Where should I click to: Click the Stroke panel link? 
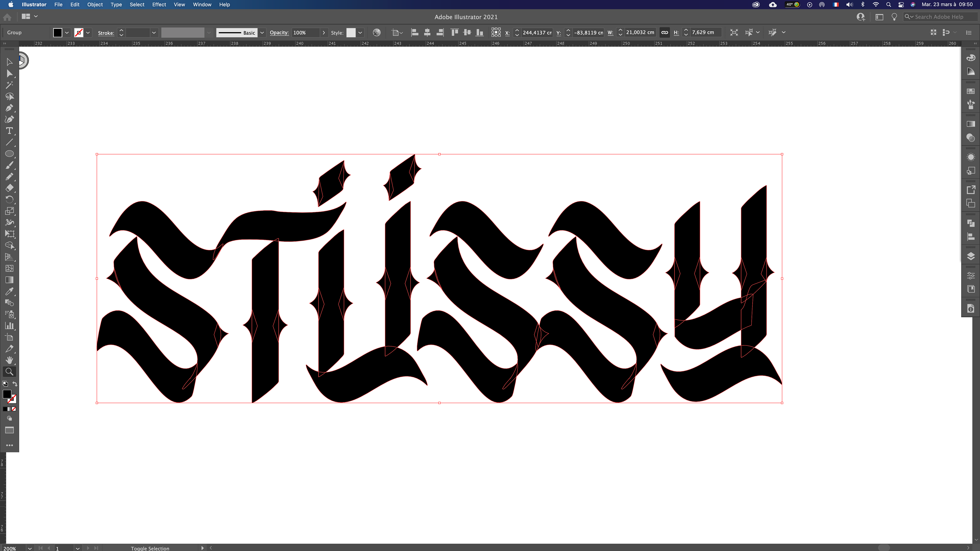tap(106, 33)
